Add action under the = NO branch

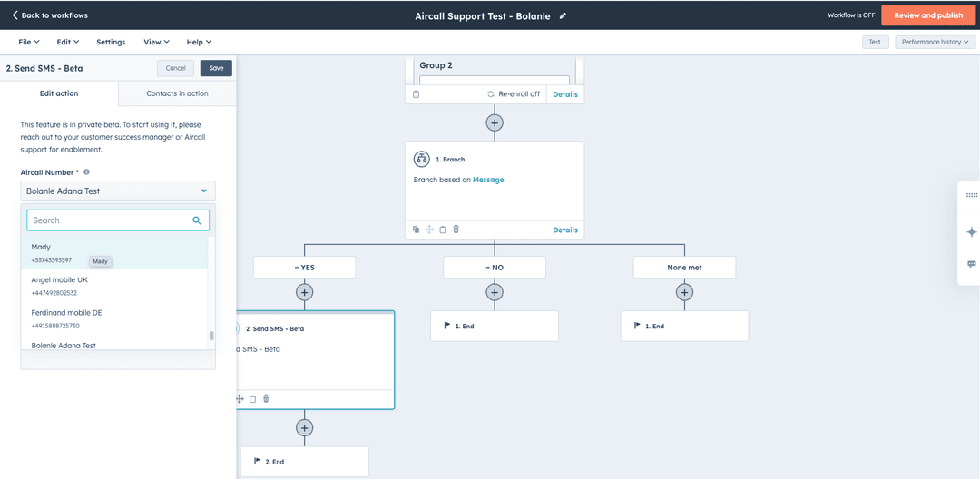[494, 292]
